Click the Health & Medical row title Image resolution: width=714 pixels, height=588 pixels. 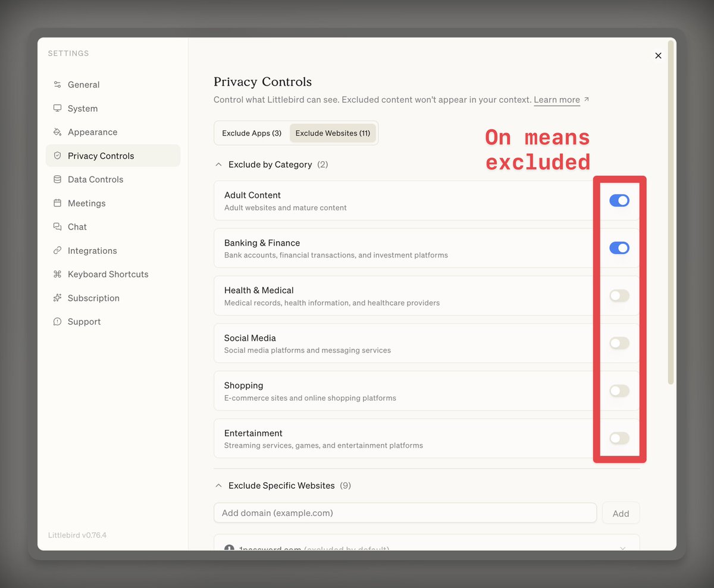(x=259, y=290)
